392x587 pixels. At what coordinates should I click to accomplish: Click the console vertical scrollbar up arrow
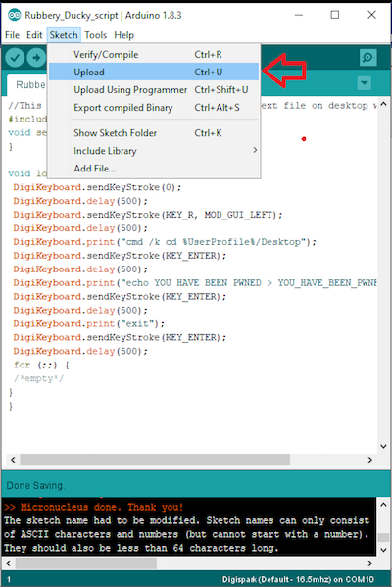[384, 505]
